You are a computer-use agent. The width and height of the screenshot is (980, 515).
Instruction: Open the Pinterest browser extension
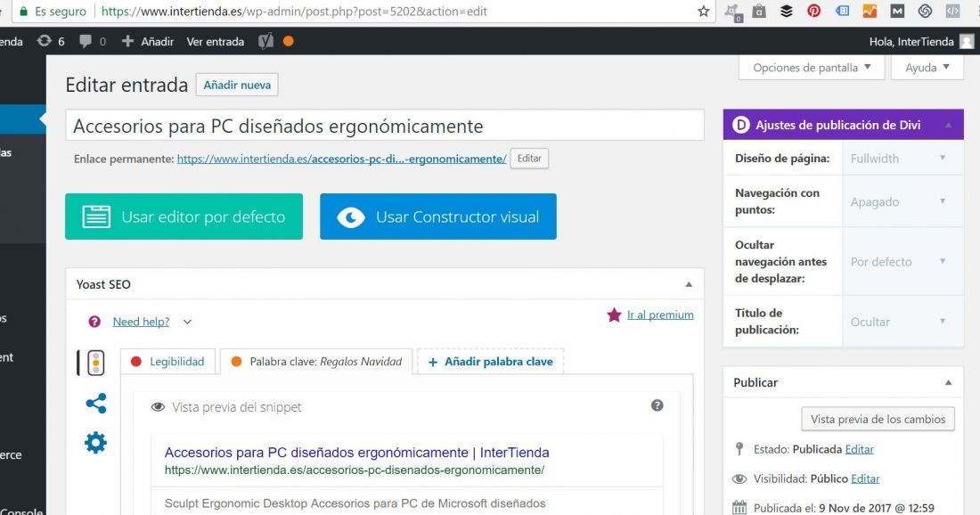click(x=813, y=11)
